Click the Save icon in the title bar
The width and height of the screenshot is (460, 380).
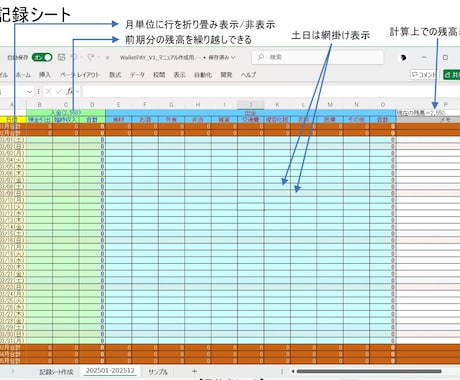[61, 57]
